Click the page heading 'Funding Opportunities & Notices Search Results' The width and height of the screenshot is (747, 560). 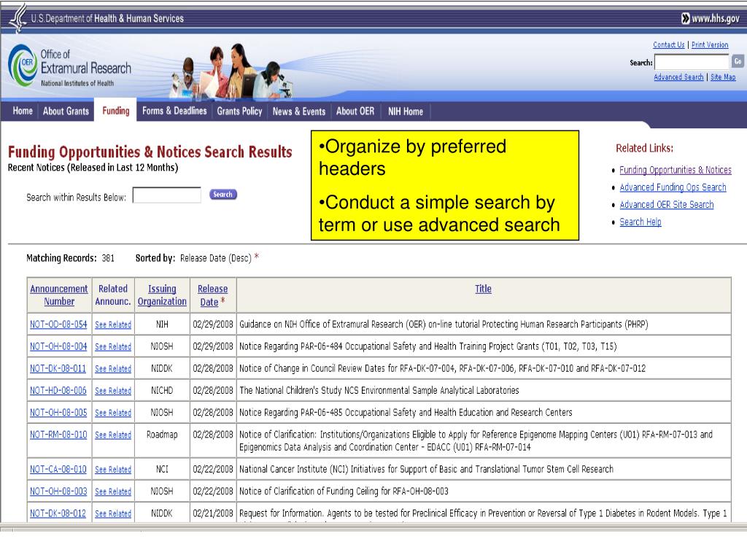point(150,152)
